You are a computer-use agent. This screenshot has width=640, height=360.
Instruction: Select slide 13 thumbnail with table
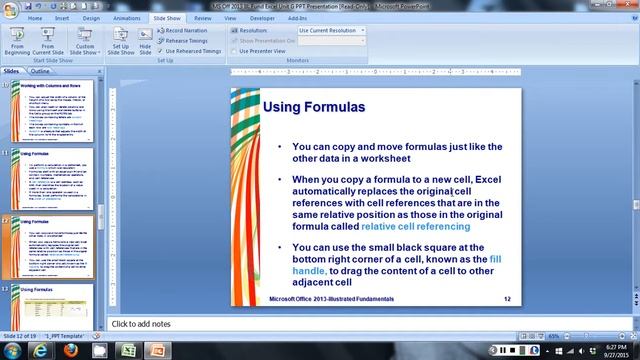click(x=52, y=307)
